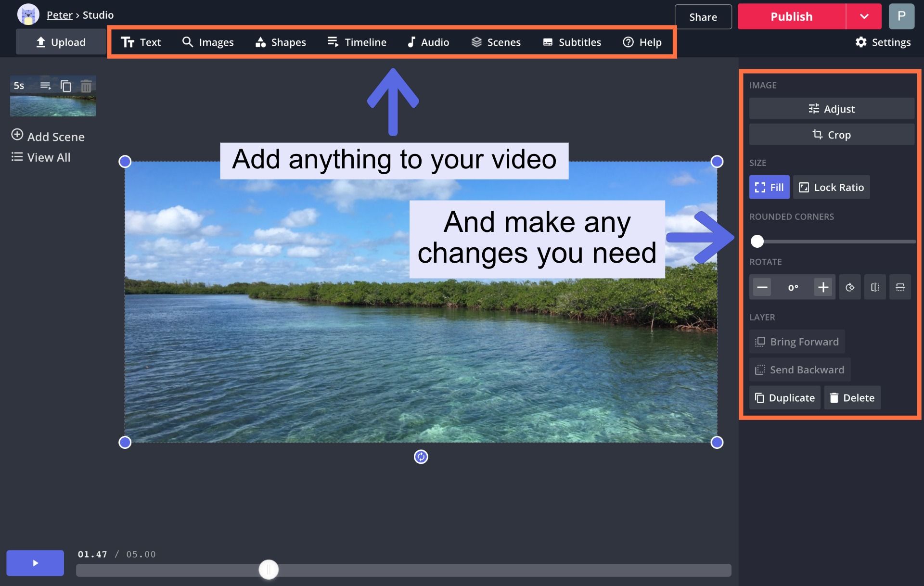Click the rotate handle below the image
Screen dimensions: 924x586
point(421,457)
